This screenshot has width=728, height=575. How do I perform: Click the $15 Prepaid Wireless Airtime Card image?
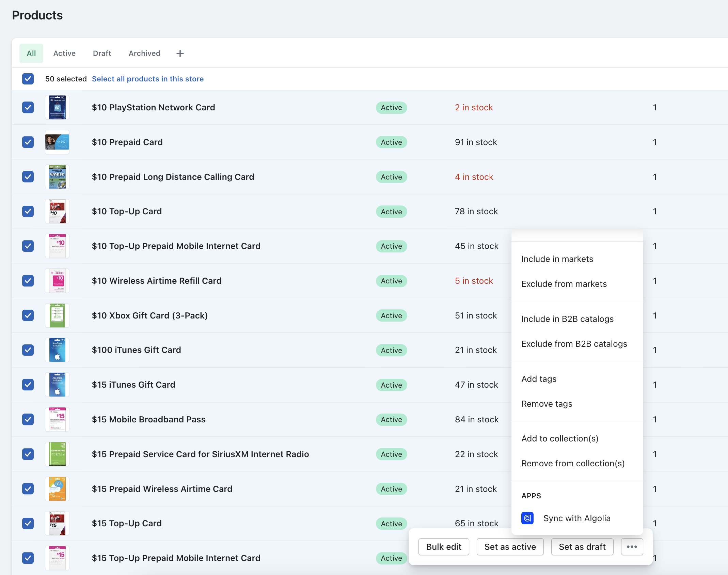pos(57,489)
